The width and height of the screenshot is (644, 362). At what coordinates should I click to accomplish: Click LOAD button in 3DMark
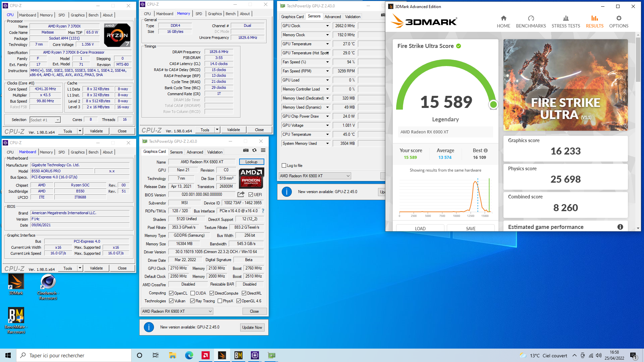pyautogui.click(x=420, y=229)
